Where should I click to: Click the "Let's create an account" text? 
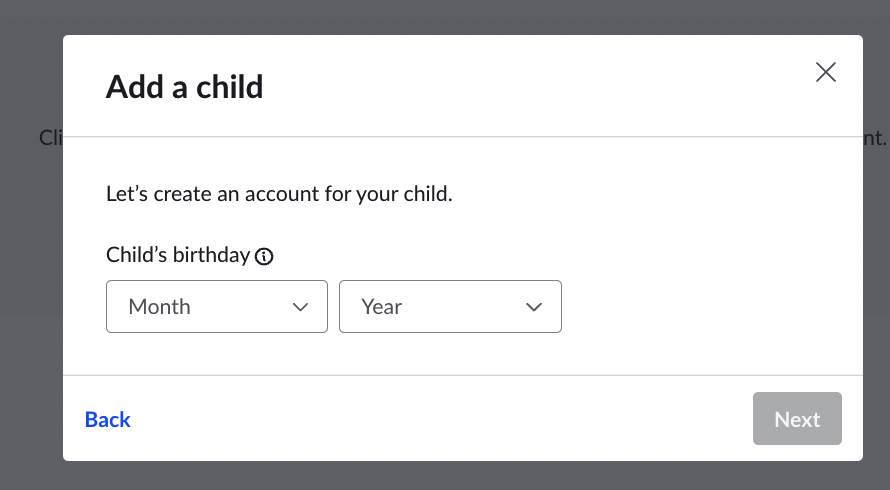coord(279,194)
